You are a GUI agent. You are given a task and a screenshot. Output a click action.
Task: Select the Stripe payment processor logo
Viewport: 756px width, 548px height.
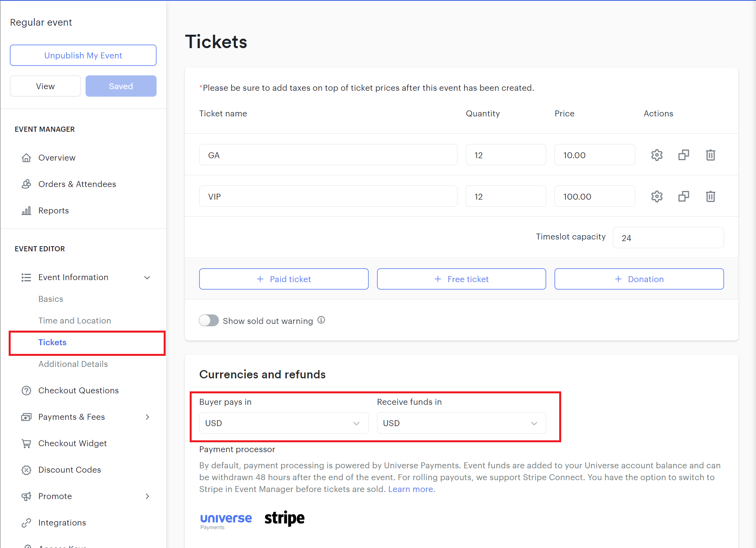pos(284,518)
